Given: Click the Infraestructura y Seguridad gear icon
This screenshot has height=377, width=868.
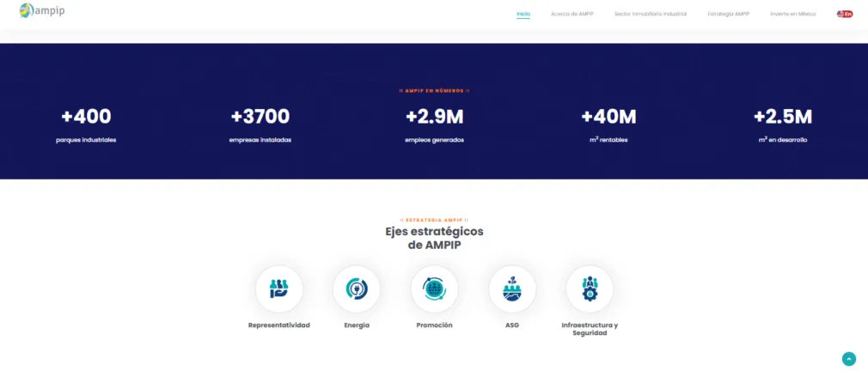Looking at the screenshot, I should tap(590, 289).
